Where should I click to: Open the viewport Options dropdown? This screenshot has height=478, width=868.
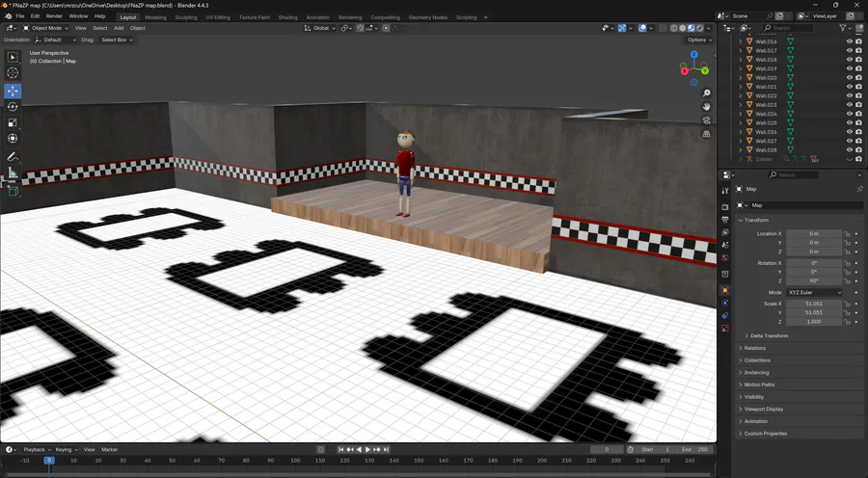pyautogui.click(x=699, y=40)
